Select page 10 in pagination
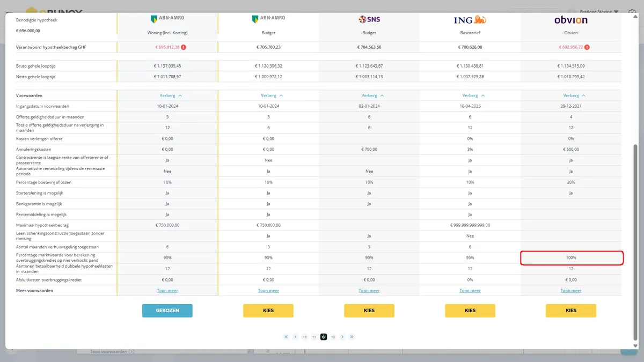This screenshot has height=362, width=644. tap(305, 337)
